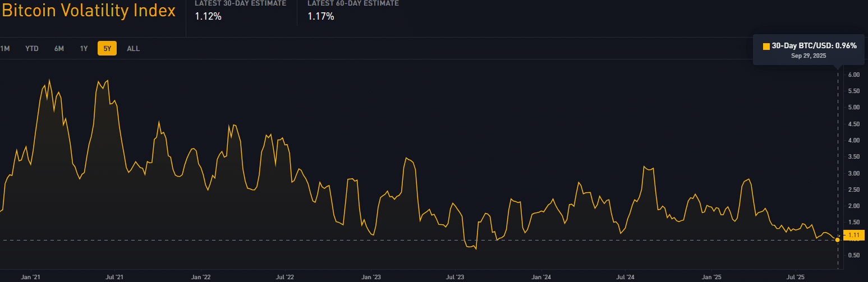Choose the 6M range option
868x282 pixels.
(x=59, y=49)
